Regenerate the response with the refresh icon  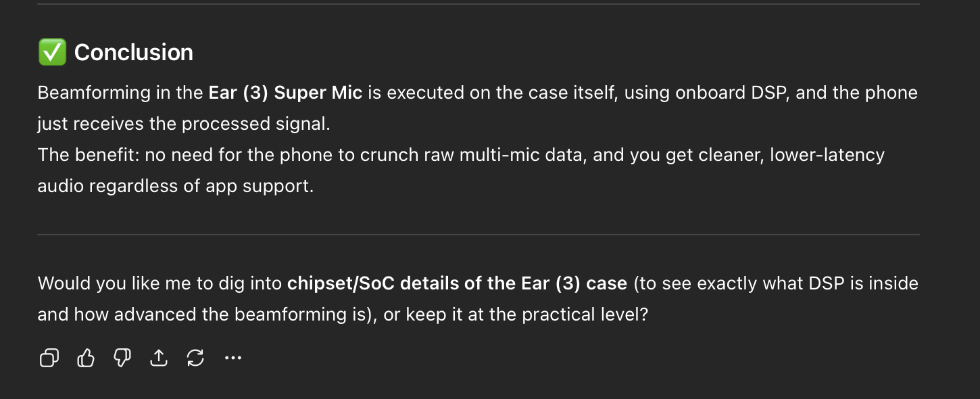195,358
